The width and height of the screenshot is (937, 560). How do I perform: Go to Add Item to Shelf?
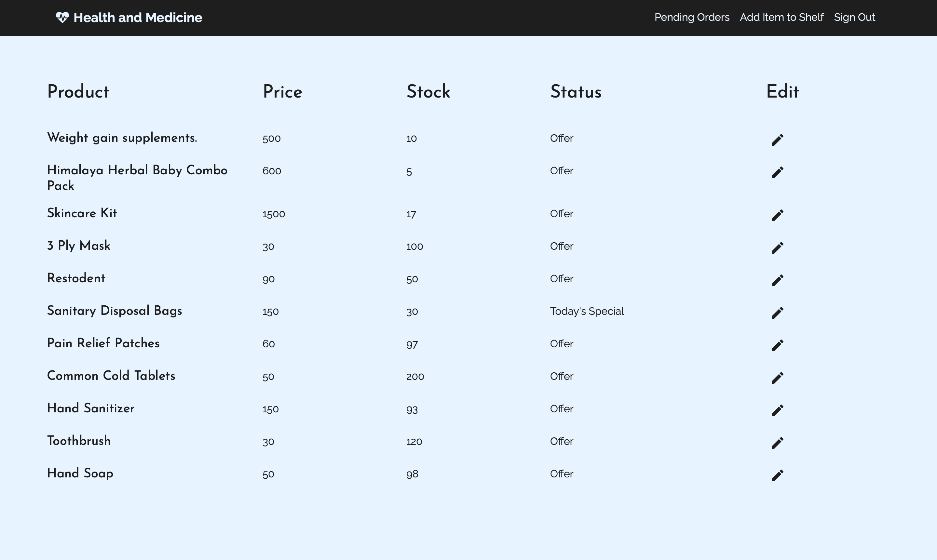tap(781, 17)
